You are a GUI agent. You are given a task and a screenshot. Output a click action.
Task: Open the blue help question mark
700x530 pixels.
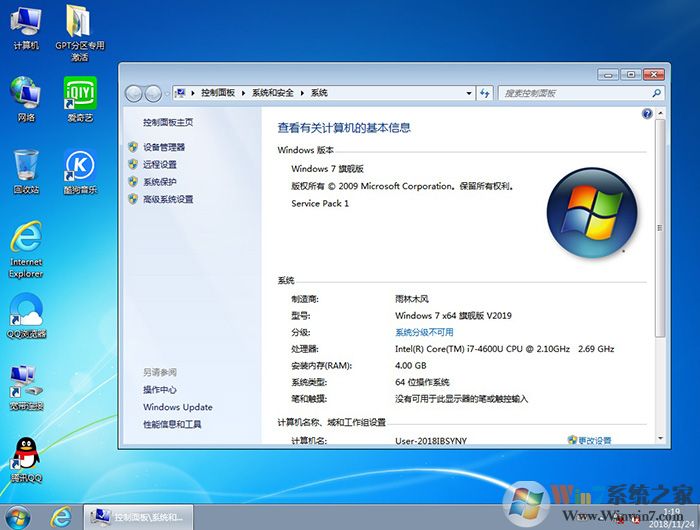pyautogui.click(x=647, y=114)
